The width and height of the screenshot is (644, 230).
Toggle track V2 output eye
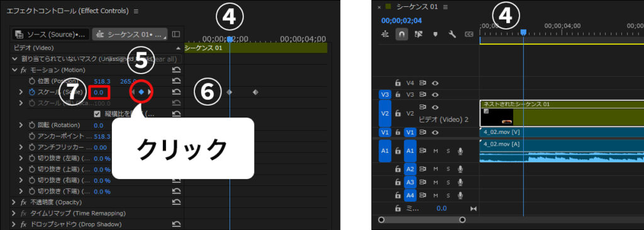(435, 107)
